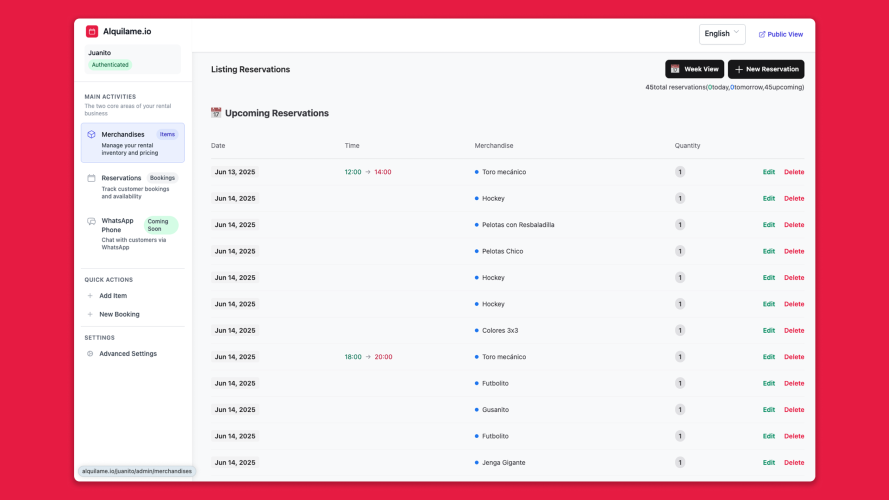Click the Jenga Gigante merchandise name
The height and width of the screenshot is (500, 889).
[503, 463]
